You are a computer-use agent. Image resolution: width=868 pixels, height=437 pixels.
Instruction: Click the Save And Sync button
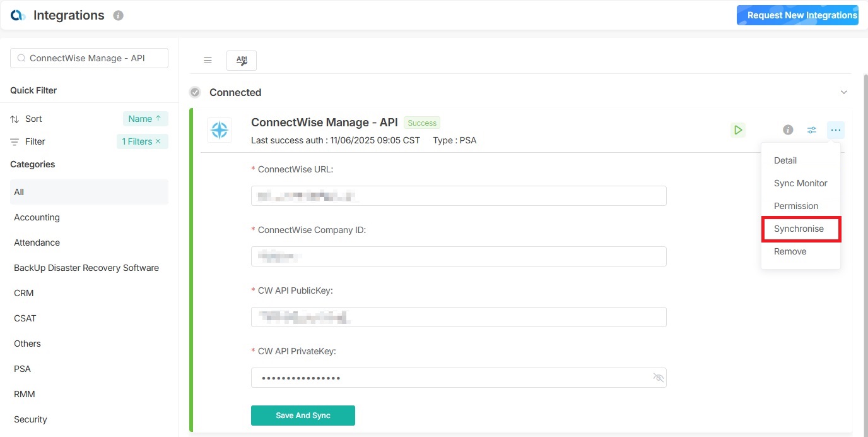303,416
